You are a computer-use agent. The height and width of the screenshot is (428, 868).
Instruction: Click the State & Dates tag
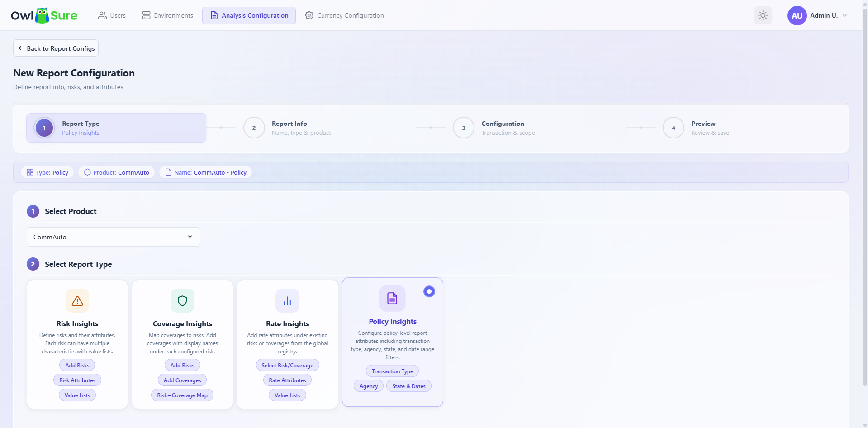point(409,386)
